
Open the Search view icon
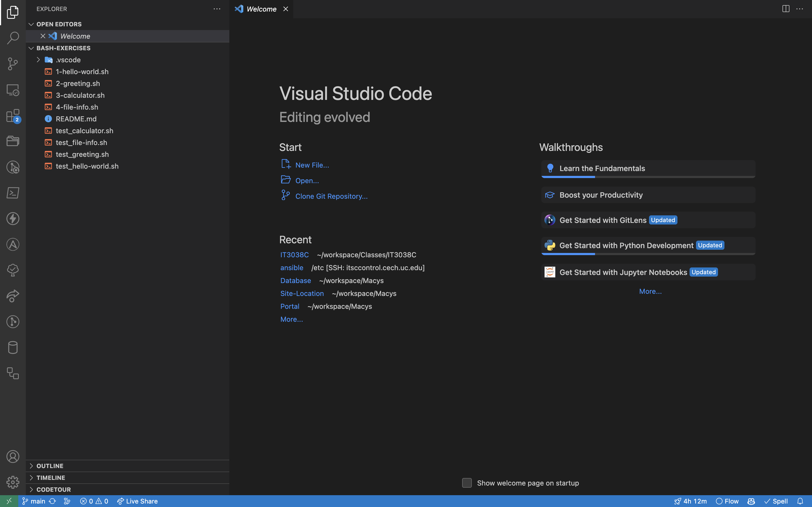(13, 38)
